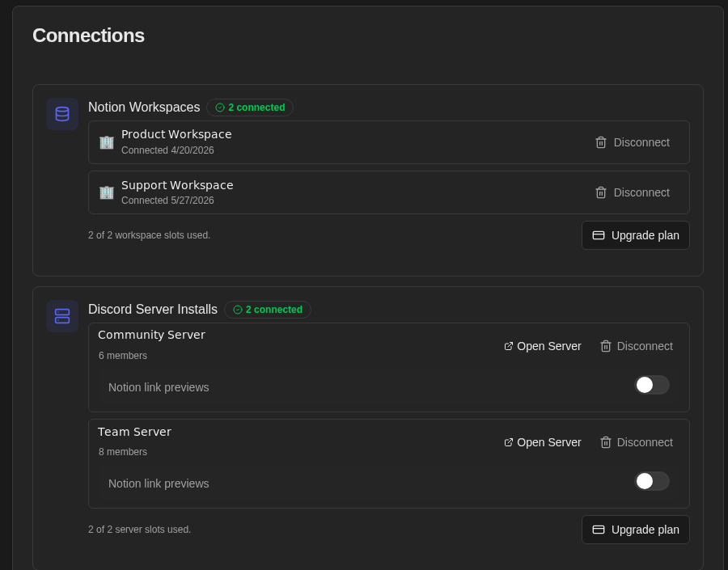This screenshot has height=570, width=728.
Task: Disconnect the Product Workspace
Action: [633, 142]
